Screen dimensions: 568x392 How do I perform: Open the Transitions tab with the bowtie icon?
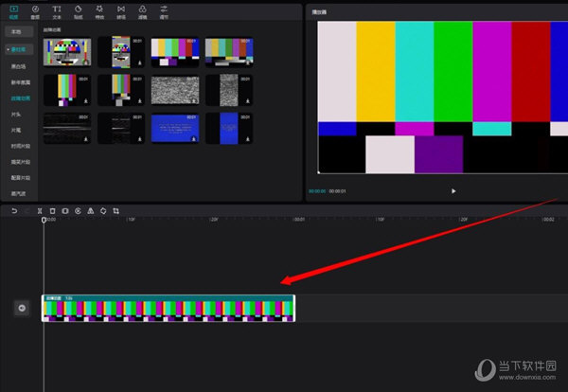(x=121, y=11)
